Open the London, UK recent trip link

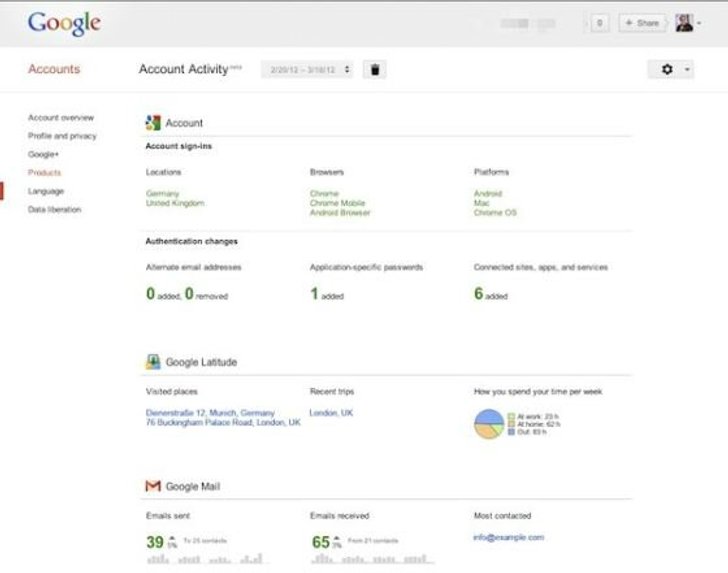point(331,412)
